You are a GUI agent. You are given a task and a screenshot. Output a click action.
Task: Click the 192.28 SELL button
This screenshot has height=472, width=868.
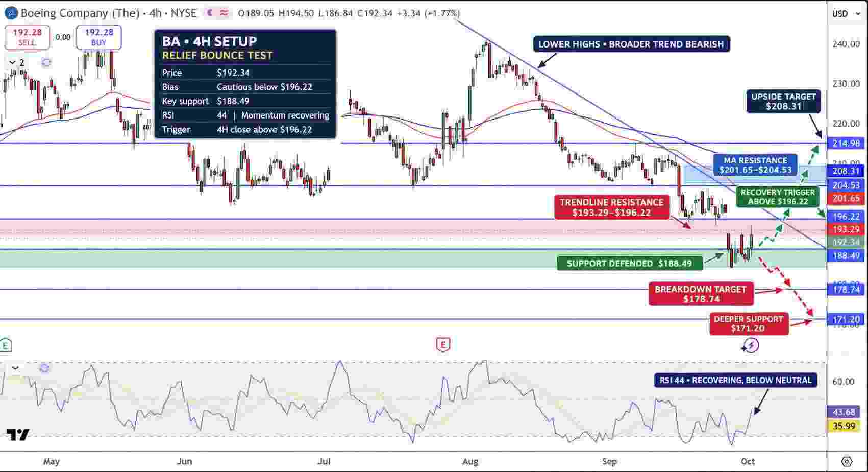[x=27, y=37]
